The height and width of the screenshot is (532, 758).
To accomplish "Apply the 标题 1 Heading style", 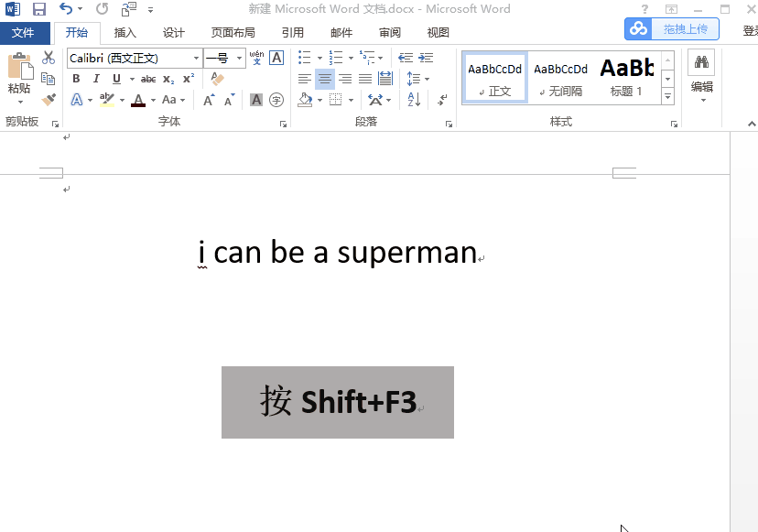I will click(626, 78).
